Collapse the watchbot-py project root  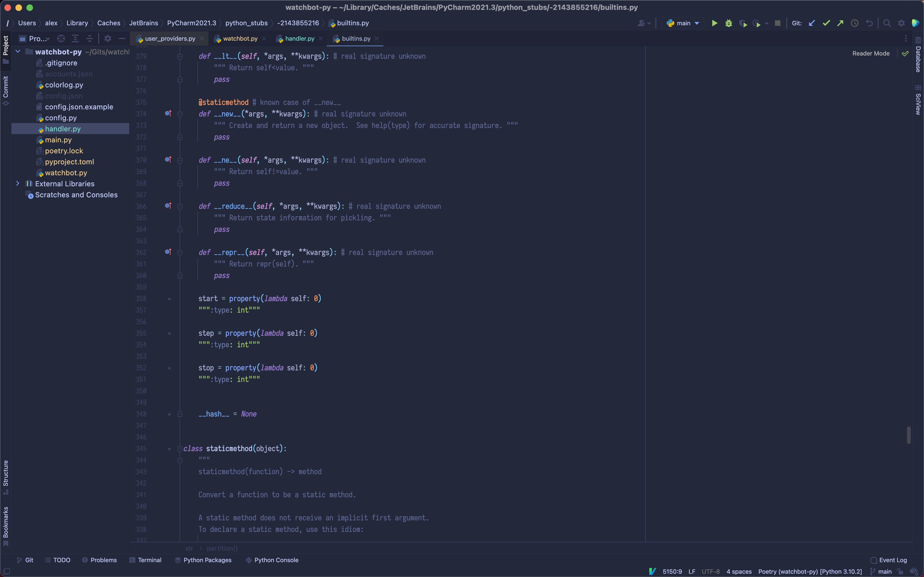pos(18,52)
